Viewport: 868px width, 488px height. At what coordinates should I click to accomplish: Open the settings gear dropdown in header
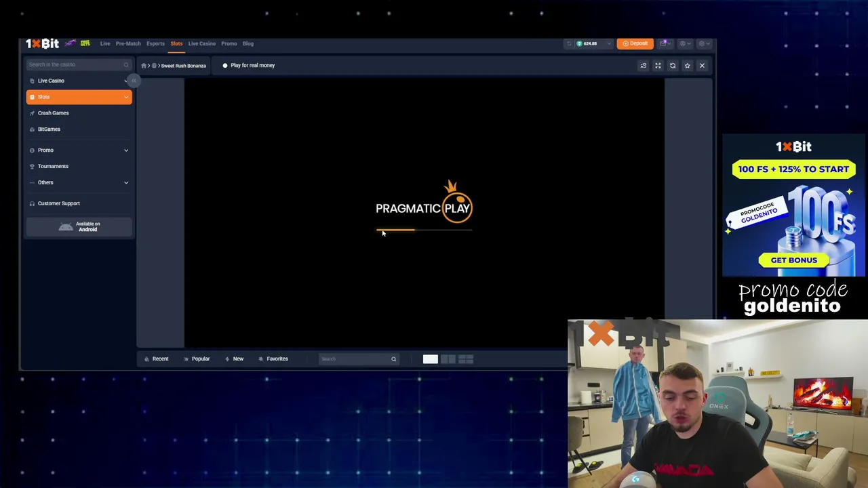click(x=704, y=43)
